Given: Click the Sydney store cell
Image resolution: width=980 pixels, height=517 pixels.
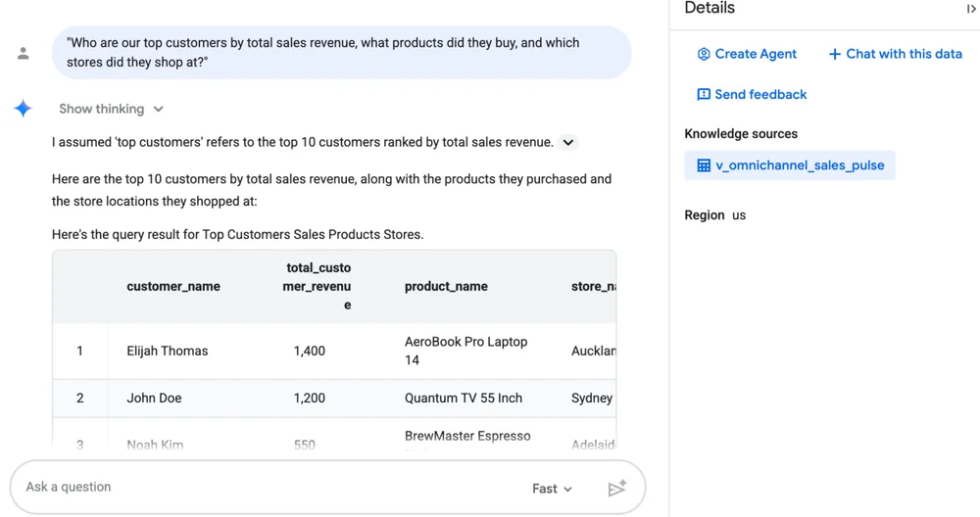Looking at the screenshot, I should [x=592, y=399].
